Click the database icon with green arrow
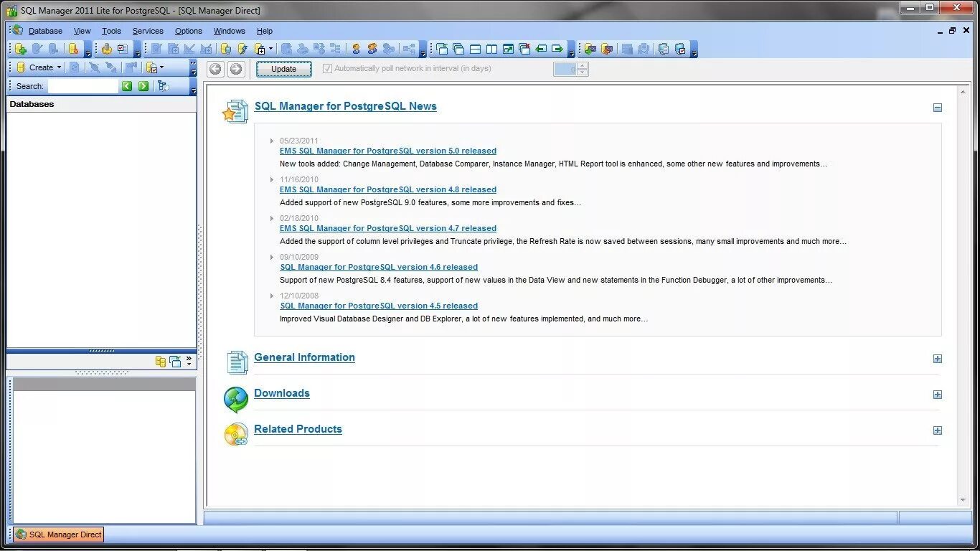 pos(590,49)
